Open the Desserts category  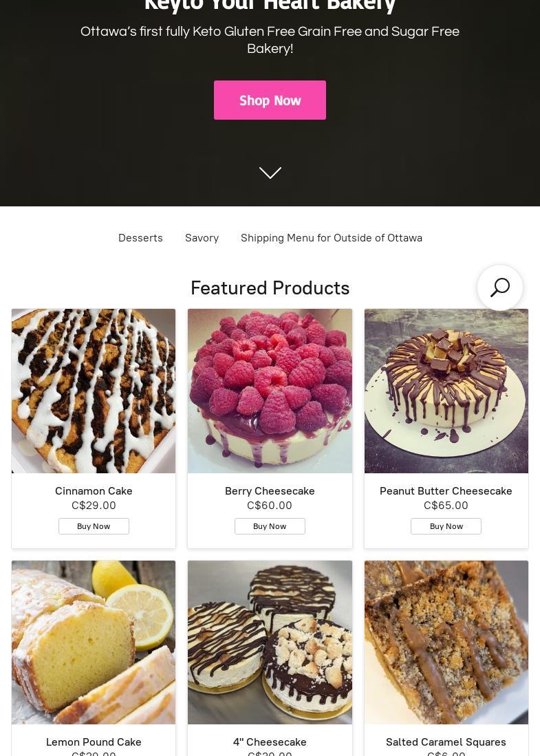140,237
